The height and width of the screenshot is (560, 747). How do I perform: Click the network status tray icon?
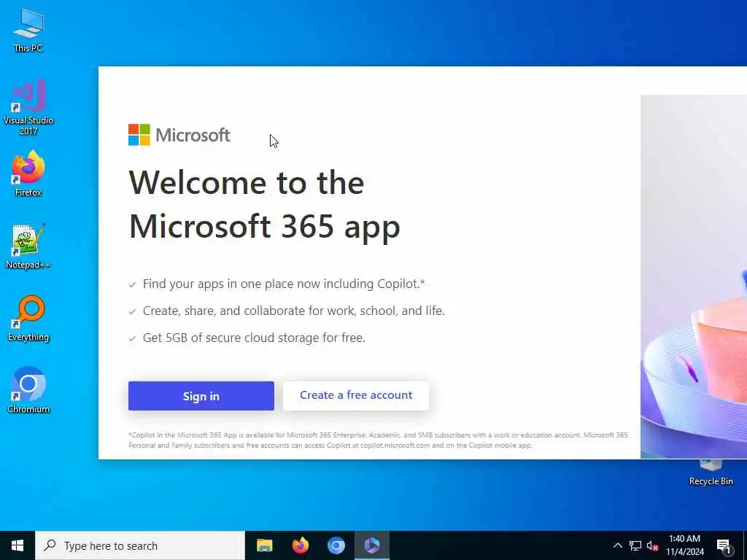point(635,545)
